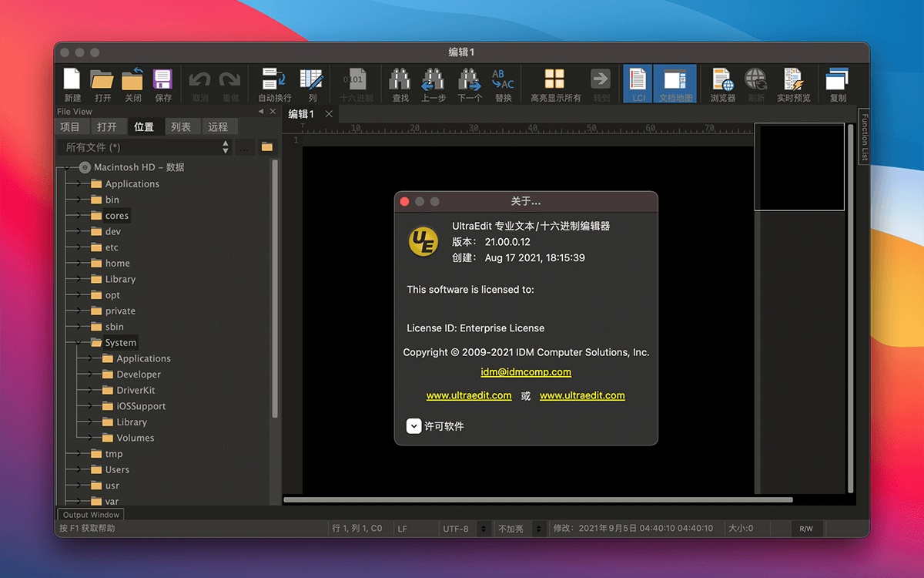Expand the 许可软件 section in About dialog
The width and height of the screenshot is (924, 578).
click(x=413, y=425)
